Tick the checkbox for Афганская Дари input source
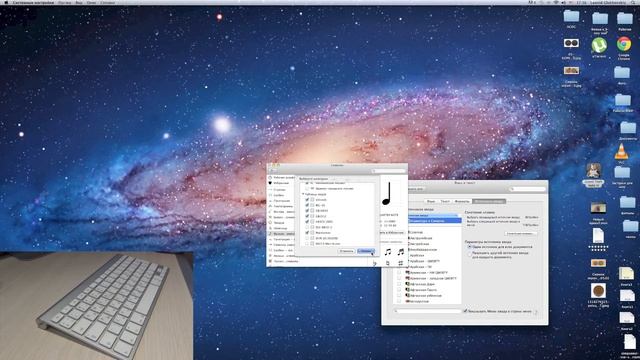640x360 pixels. (399, 284)
